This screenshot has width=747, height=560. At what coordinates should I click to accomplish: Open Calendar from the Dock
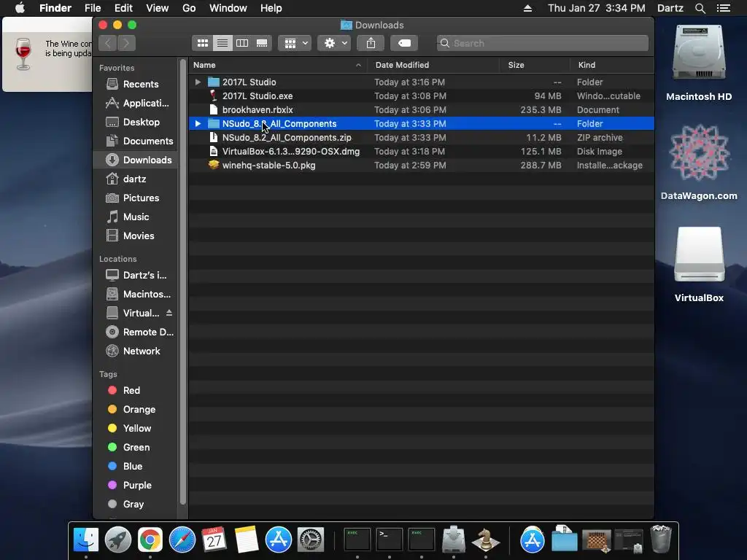tap(214, 540)
